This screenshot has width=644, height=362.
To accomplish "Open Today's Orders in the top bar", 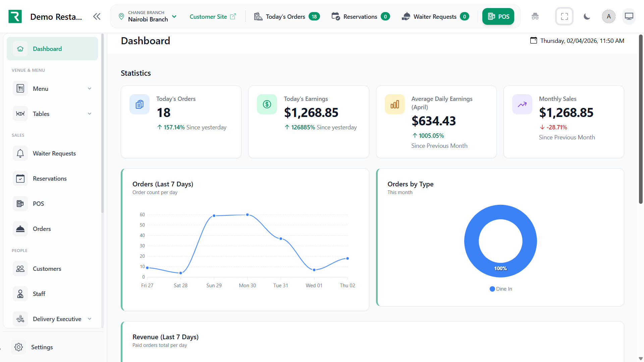I will (287, 16).
